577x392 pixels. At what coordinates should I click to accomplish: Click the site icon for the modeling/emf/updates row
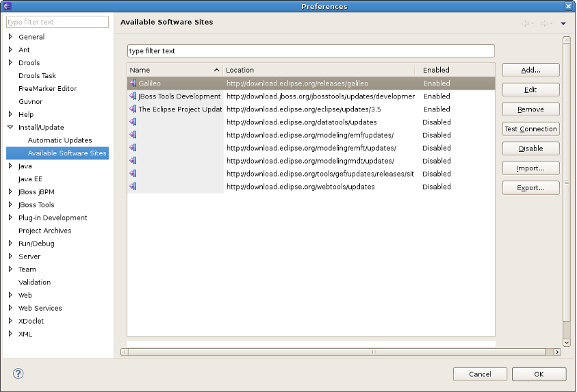(133, 135)
